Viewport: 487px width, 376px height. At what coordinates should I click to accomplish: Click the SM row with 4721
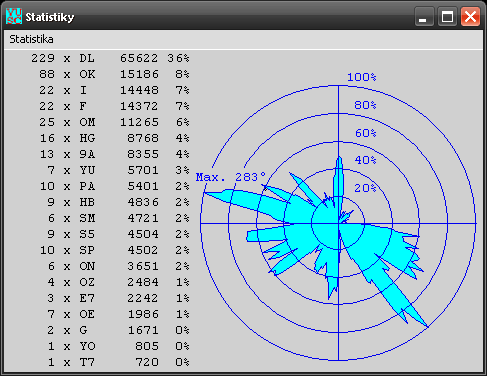tap(118, 218)
